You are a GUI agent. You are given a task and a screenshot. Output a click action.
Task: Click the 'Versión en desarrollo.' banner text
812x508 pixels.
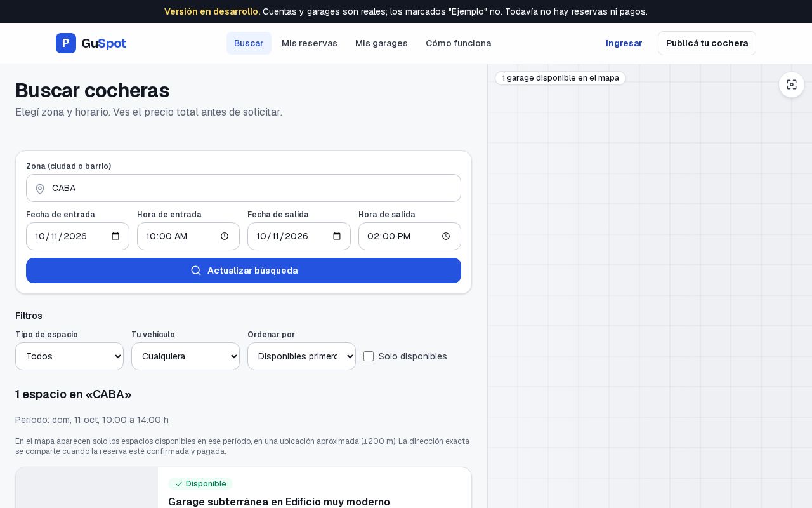[212, 11]
